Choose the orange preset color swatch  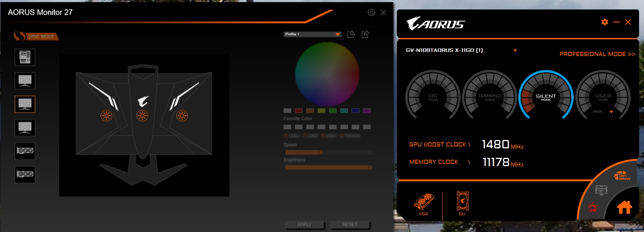pyautogui.click(x=310, y=111)
